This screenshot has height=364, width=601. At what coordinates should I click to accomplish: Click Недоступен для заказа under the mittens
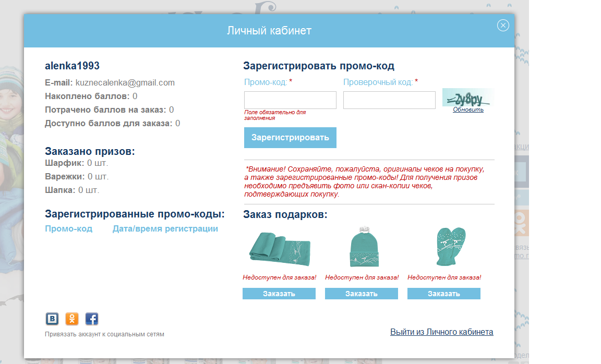pyautogui.click(x=444, y=277)
